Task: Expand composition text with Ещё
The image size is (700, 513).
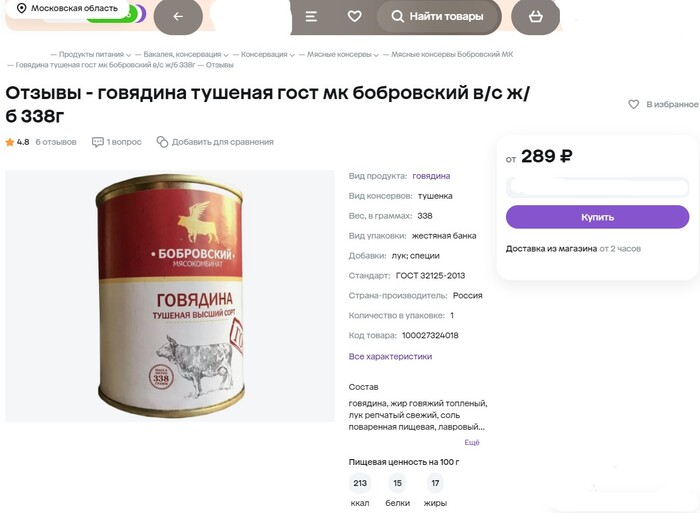Action: tap(472, 442)
